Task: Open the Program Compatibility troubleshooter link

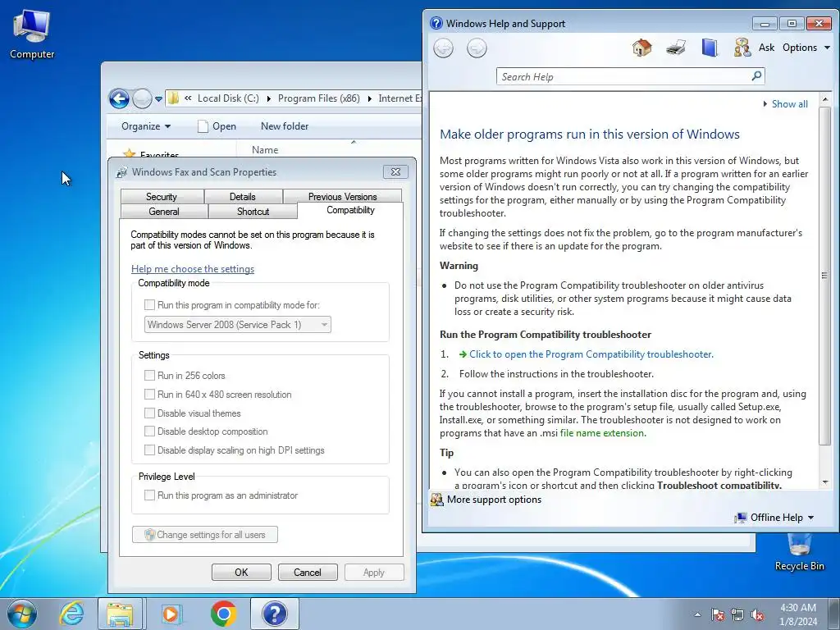Action: coord(591,354)
